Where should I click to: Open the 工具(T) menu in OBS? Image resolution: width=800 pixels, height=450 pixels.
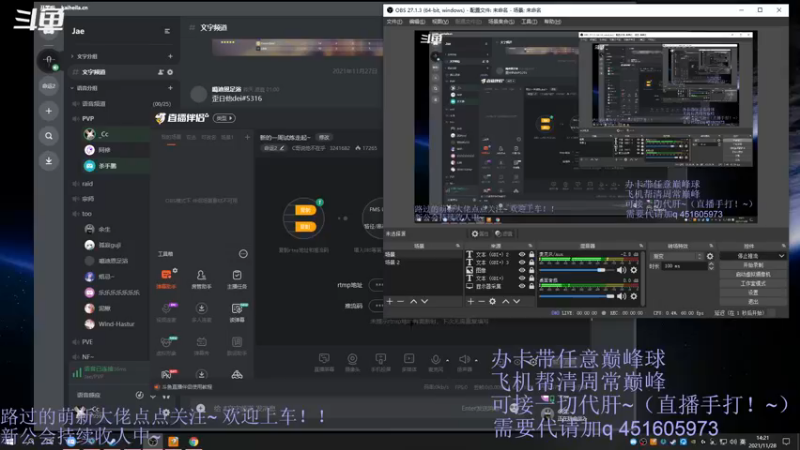(x=529, y=21)
